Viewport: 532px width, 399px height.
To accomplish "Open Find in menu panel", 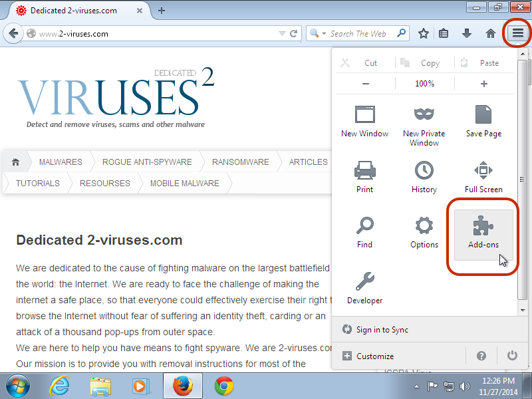I will (364, 232).
